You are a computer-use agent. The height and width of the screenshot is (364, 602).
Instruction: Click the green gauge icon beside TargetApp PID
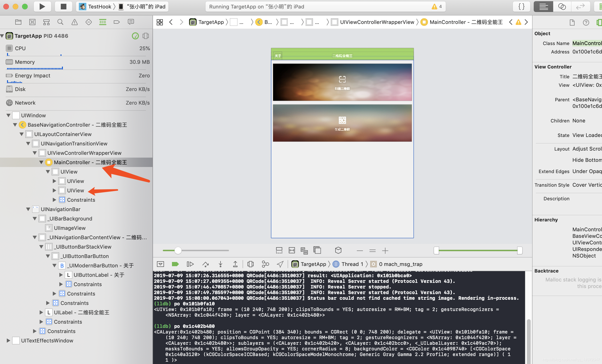(x=135, y=36)
